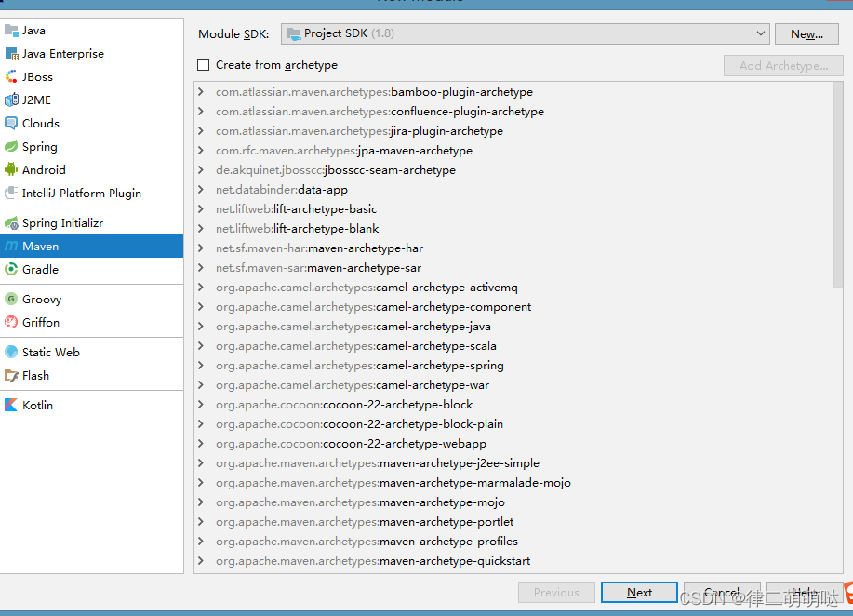Select camel-archetype-component row text
Viewport: 853px width, 616px height.
pos(373,307)
